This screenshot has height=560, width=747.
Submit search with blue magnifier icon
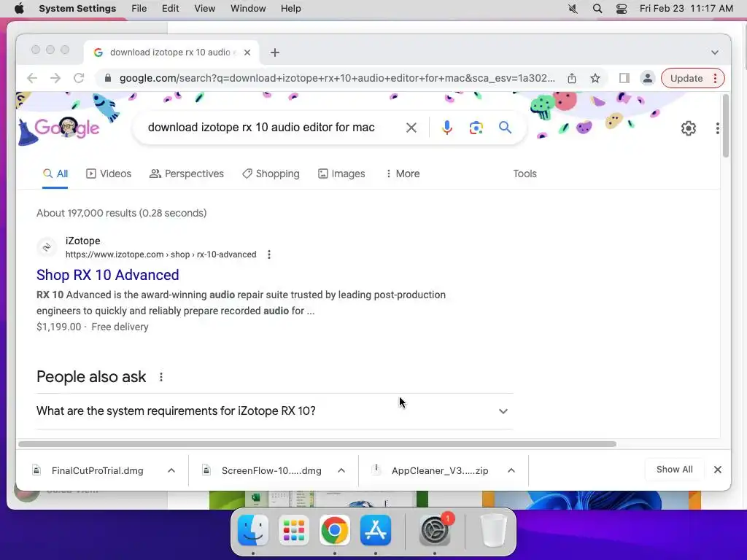(x=505, y=127)
